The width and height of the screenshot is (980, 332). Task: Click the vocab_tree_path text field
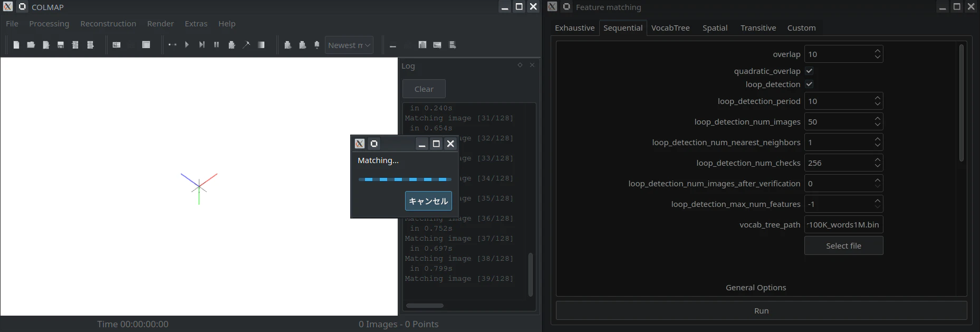(843, 224)
